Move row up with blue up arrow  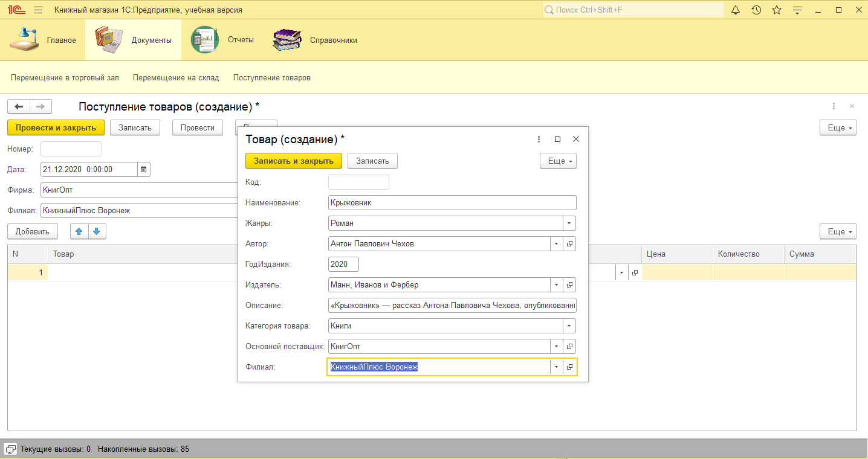coord(79,231)
